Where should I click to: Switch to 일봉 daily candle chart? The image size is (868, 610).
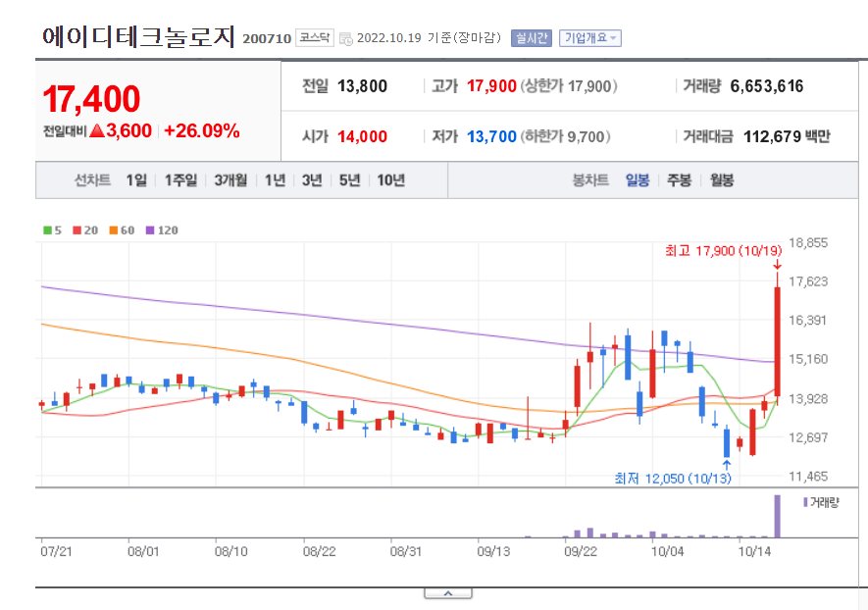638,179
